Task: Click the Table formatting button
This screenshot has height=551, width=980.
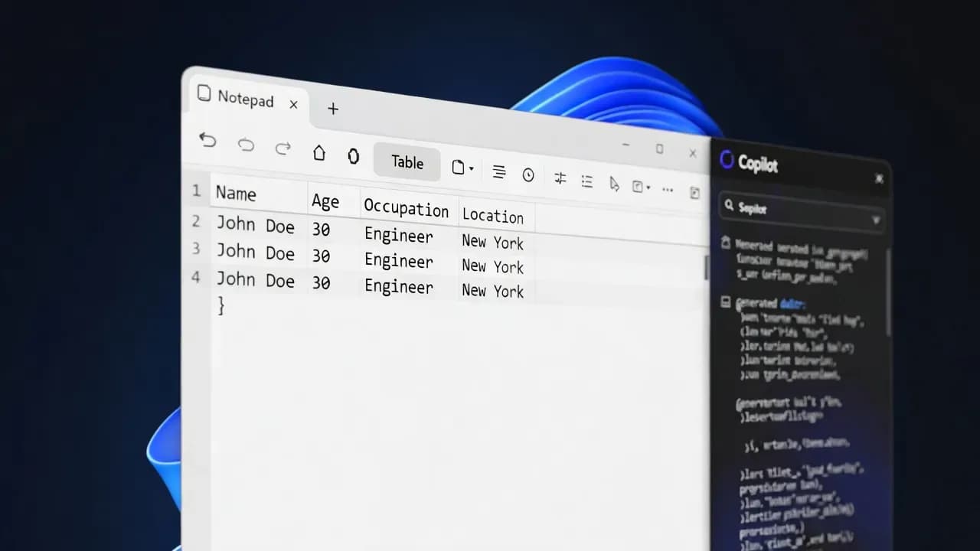Action: coord(407,162)
